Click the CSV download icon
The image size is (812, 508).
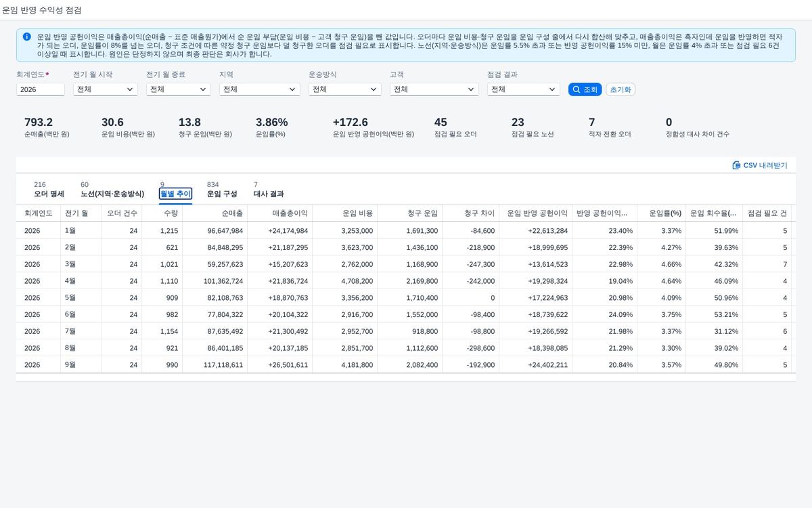(x=736, y=165)
